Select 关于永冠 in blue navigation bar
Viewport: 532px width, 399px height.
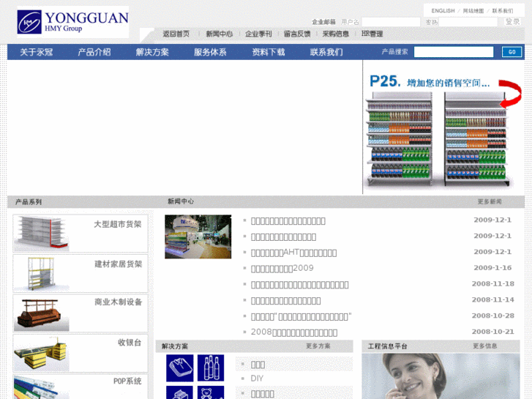(x=37, y=52)
